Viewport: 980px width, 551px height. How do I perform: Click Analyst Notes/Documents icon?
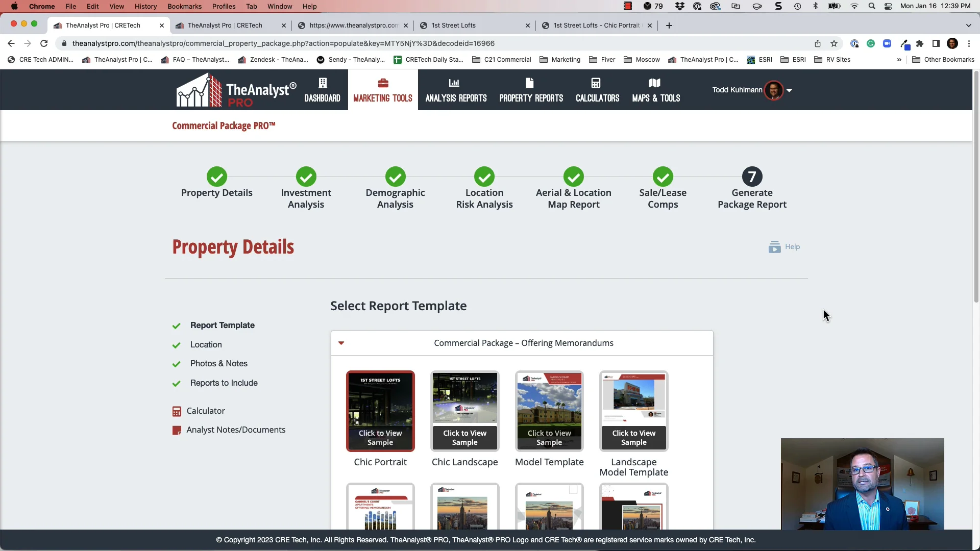click(177, 430)
